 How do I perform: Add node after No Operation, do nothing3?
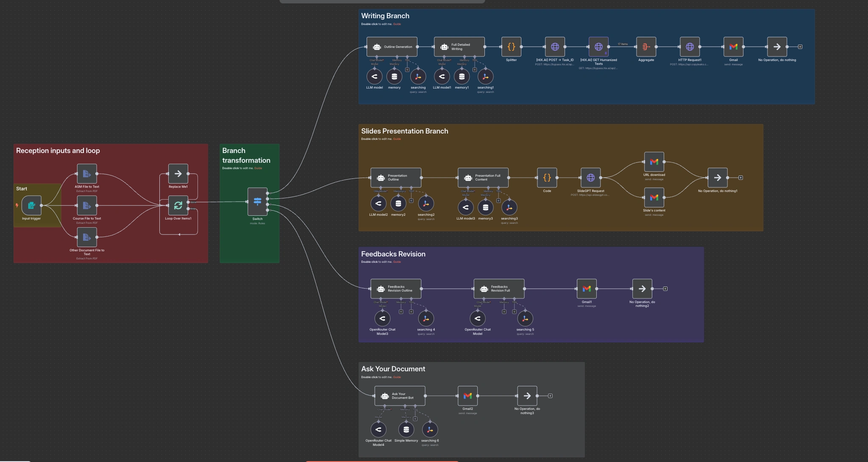[550, 396]
